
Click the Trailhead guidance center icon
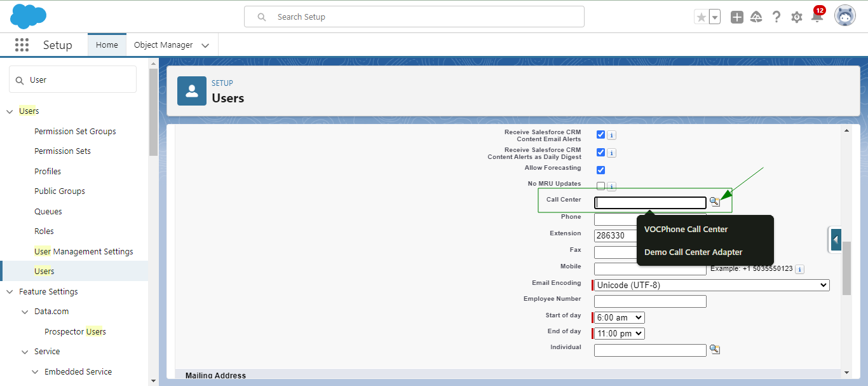(x=756, y=17)
